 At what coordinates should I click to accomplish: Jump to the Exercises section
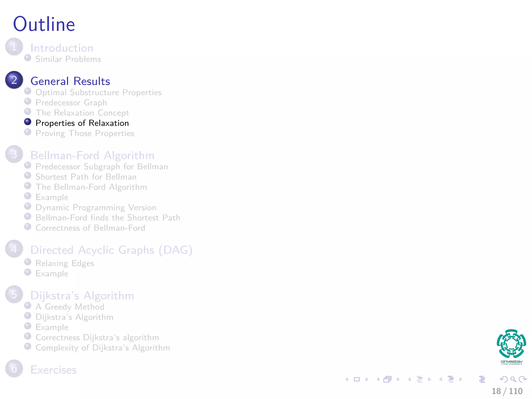tap(54, 370)
